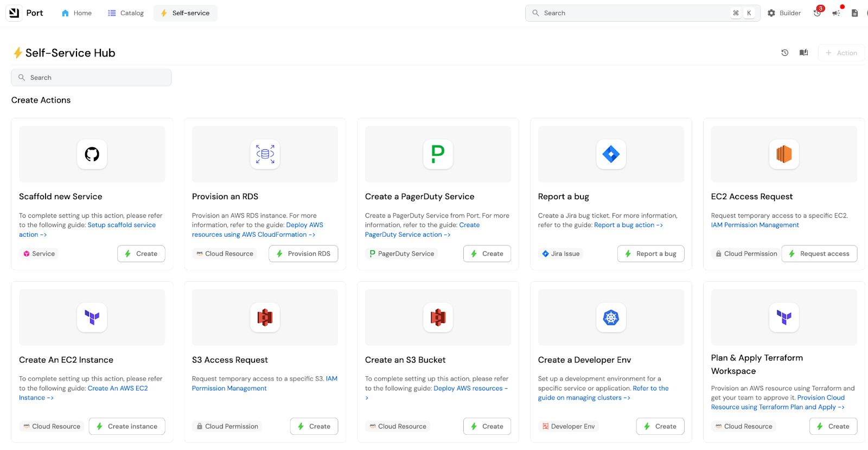
Task: Focus the top global Search field
Action: tap(642, 13)
